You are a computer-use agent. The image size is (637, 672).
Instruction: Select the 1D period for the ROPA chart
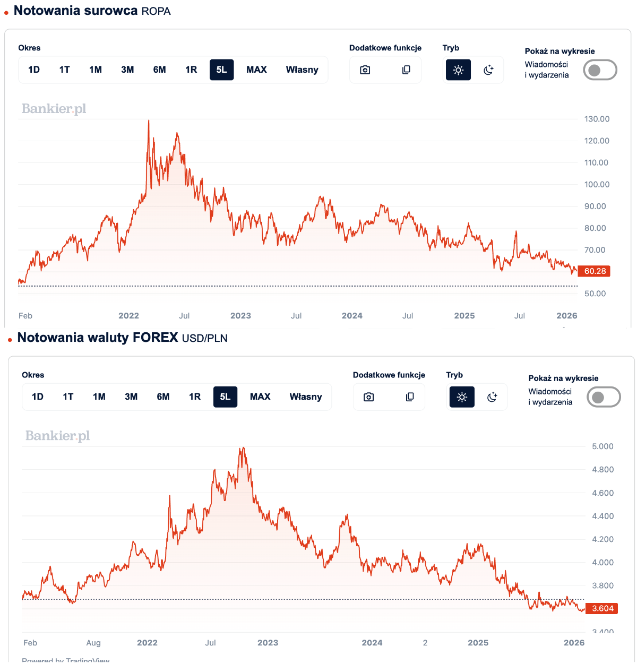34,70
